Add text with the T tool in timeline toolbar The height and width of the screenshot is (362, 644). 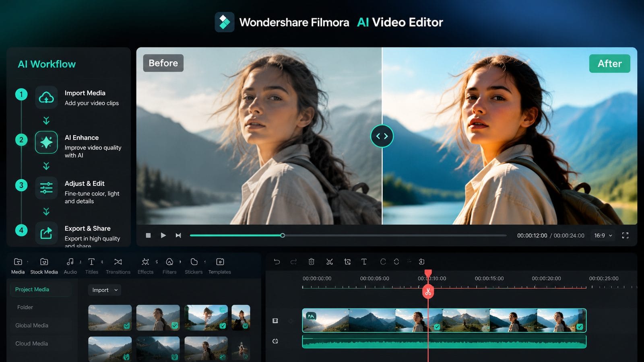pyautogui.click(x=364, y=261)
